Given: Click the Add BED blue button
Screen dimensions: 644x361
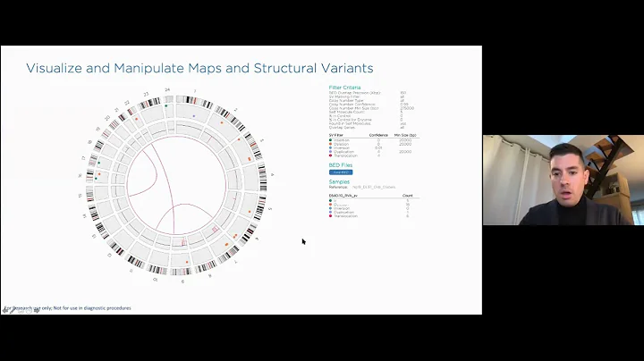Looking at the screenshot, I should tap(341, 172).
